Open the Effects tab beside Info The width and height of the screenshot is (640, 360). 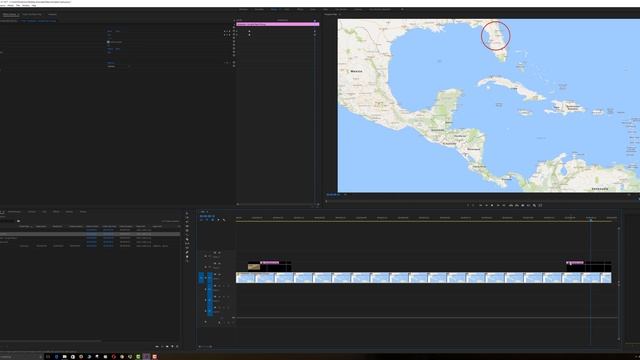tap(56, 212)
